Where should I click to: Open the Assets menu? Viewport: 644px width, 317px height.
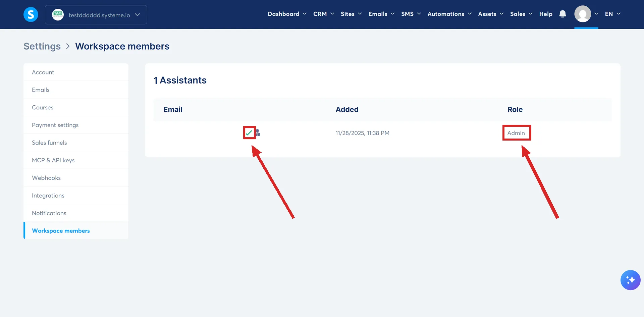pyautogui.click(x=491, y=14)
